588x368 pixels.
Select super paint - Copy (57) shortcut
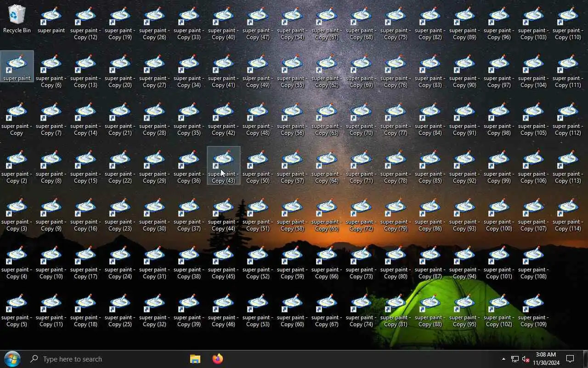pyautogui.click(x=293, y=167)
